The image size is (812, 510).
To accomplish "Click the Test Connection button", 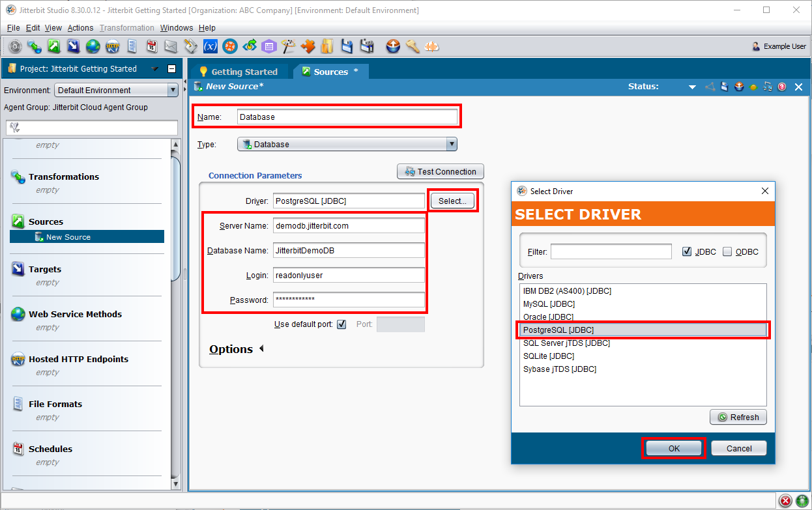I will (441, 172).
